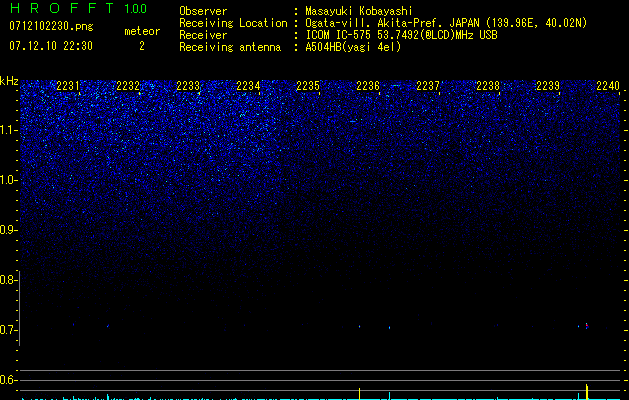629x400 pixels.
Task: Click the red meteor echo after 2239
Action: 586,325
